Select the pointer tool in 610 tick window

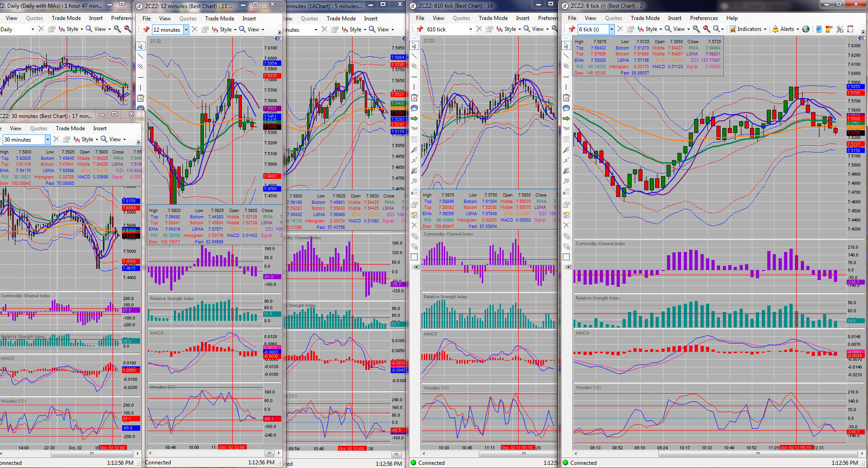414,45
